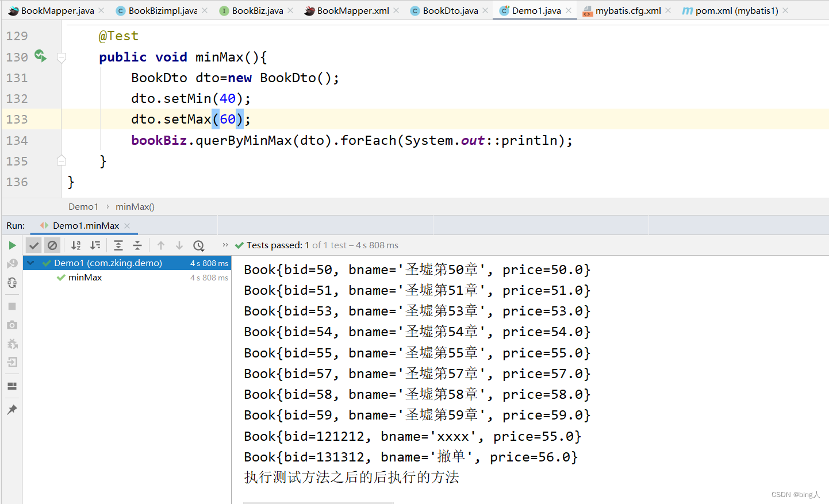829x504 pixels.
Task: Click the @Test annotation text
Action: click(118, 36)
